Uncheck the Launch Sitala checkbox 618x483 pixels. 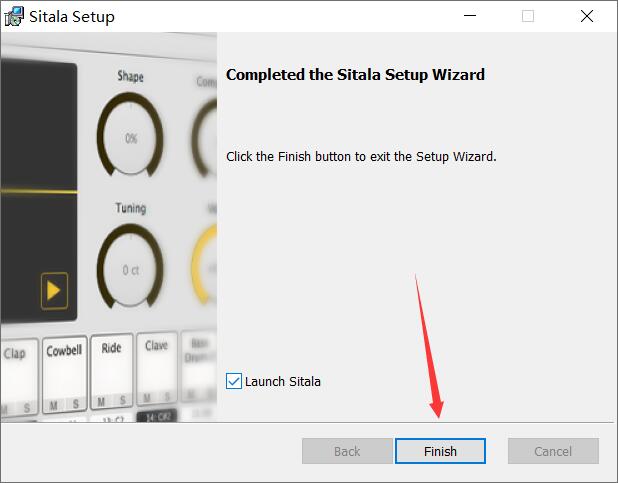coord(234,381)
